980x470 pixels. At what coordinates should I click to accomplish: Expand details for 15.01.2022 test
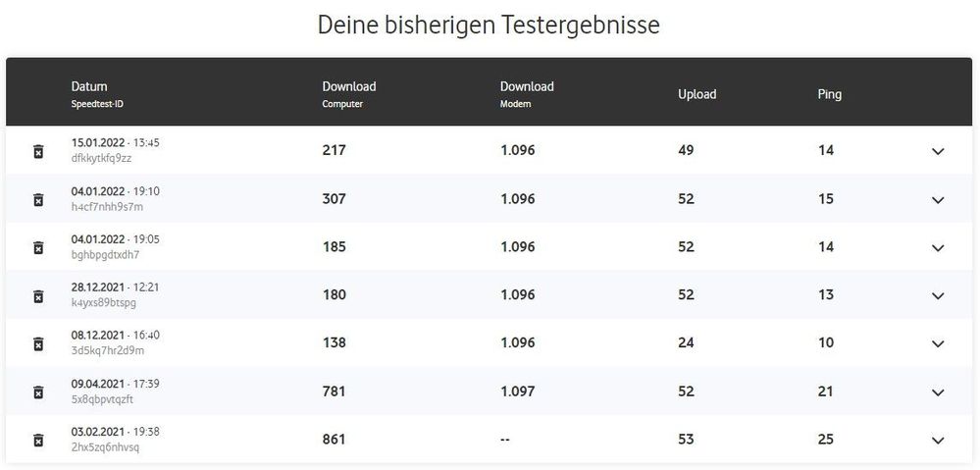coord(937,151)
